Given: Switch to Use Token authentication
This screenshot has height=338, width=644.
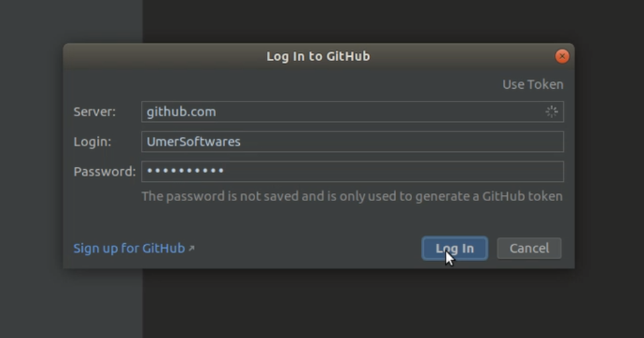Looking at the screenshot, I should [x=532, y=84].
